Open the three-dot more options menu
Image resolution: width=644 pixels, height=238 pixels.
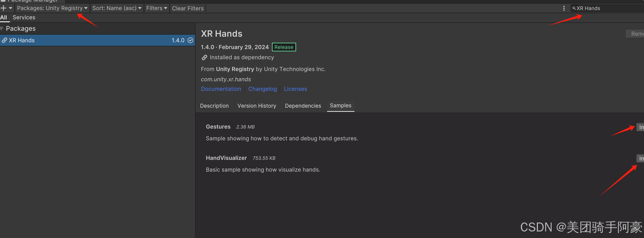tap(564, 8)
